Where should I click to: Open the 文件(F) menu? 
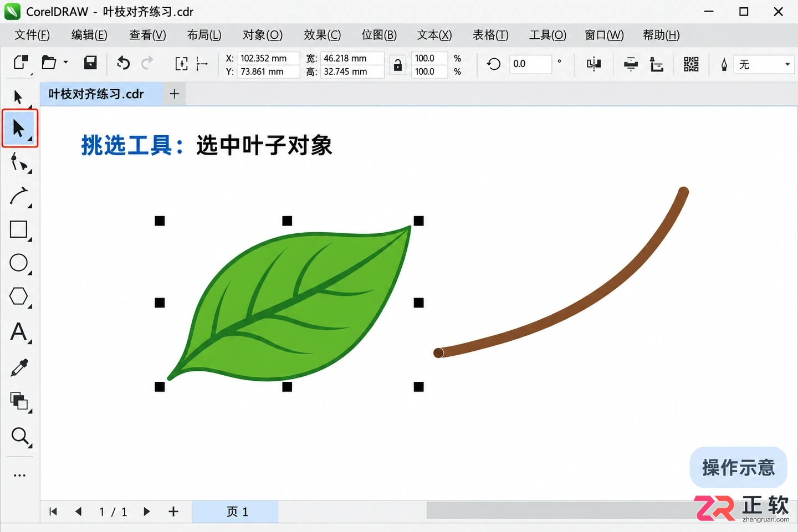(x=32, y=35)
